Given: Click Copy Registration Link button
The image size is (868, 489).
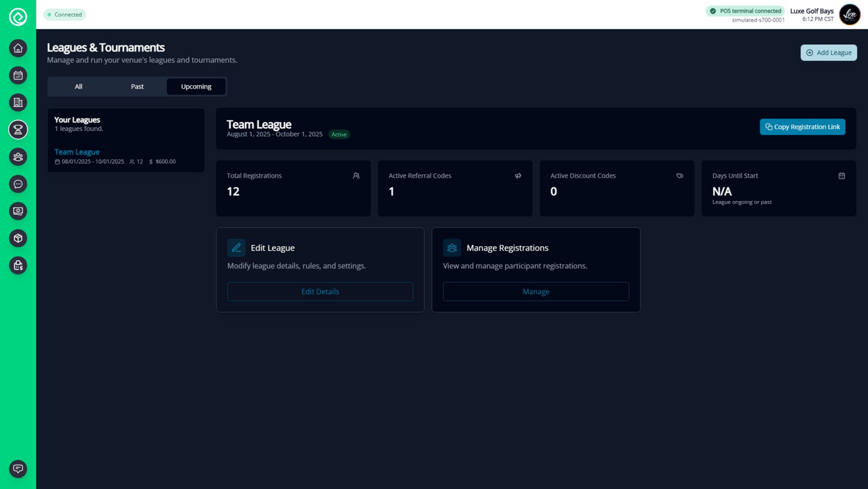Looking at the screenshot, I should (x=802, y=127).
